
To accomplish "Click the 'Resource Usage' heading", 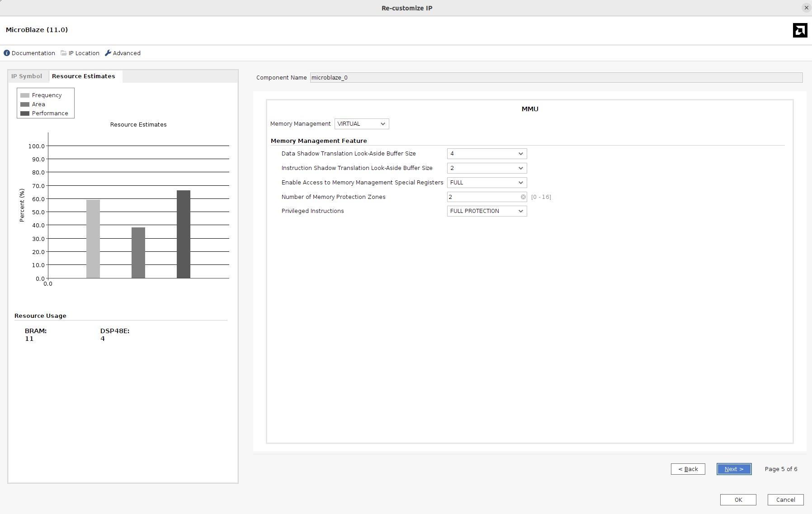I will (x=40, y=316).
